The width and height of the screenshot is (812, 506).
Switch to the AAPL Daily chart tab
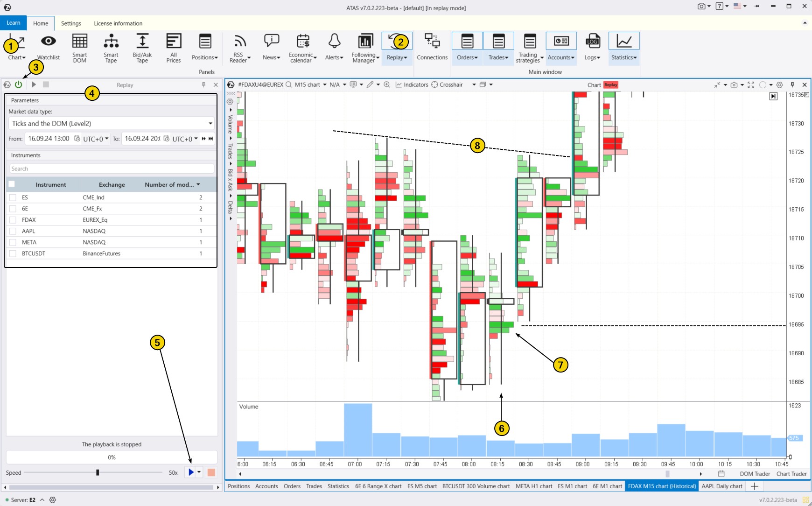722,486
